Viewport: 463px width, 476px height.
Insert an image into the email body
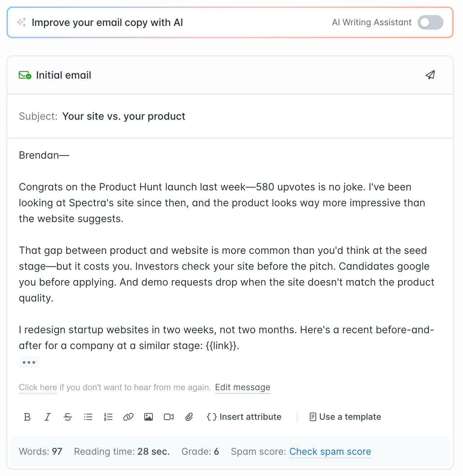pos(148,417)
